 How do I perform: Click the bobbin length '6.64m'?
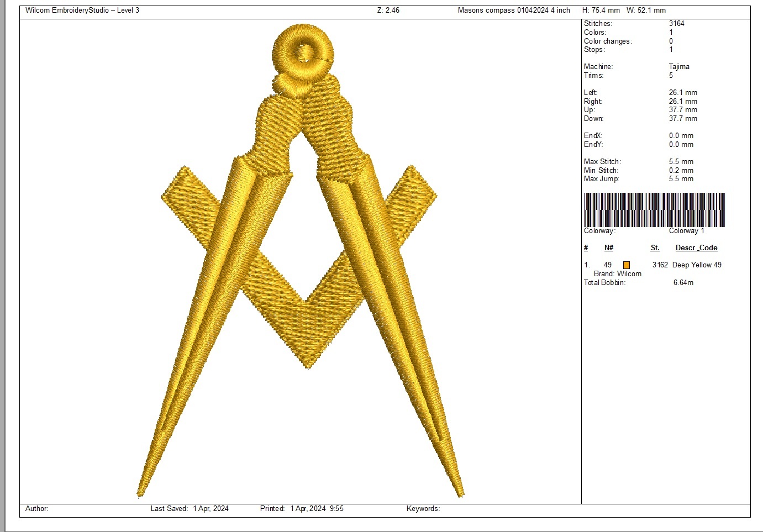click(683, 283)
